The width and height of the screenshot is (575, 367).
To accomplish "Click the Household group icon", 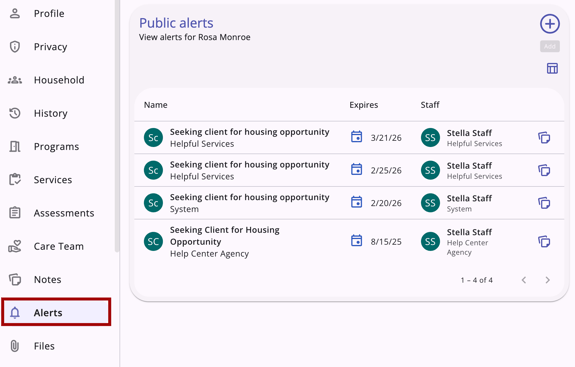I will click(15, 80).
